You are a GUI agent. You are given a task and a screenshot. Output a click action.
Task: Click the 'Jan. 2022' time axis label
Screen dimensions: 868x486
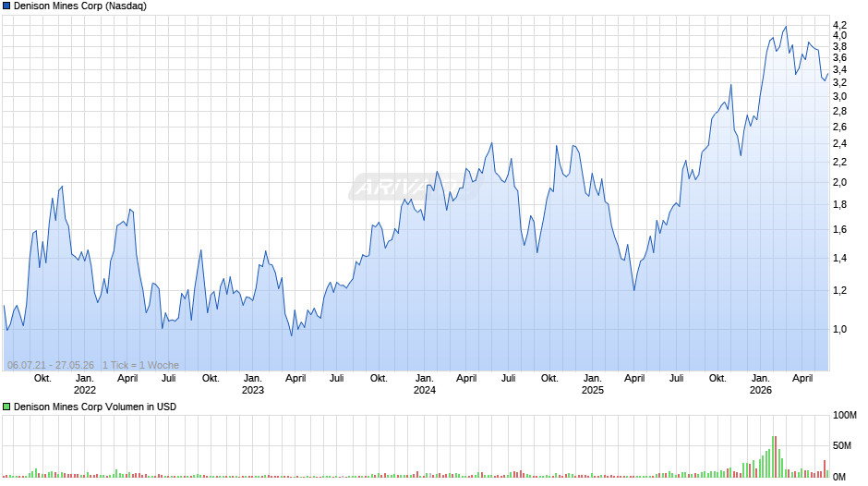pos(85,384)
